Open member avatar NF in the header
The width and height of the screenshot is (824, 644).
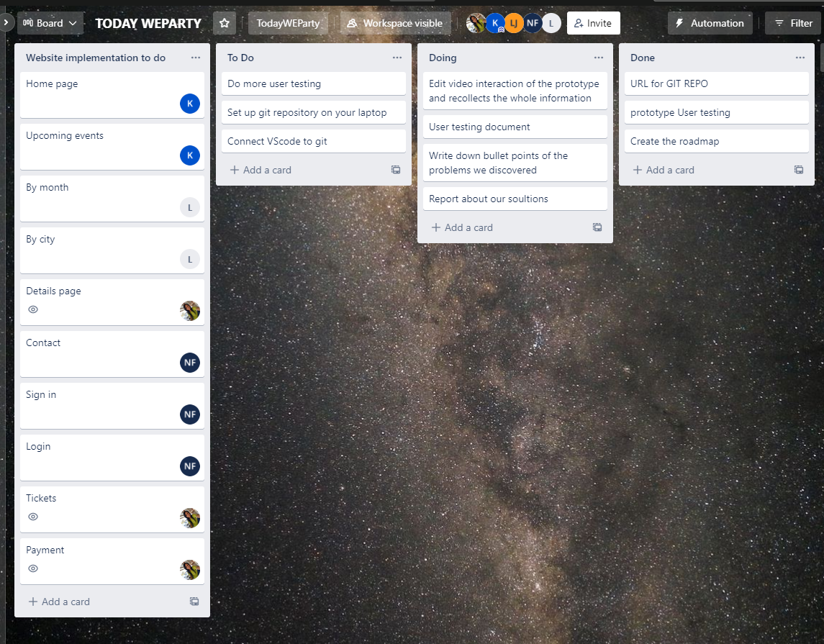(533, 22)
